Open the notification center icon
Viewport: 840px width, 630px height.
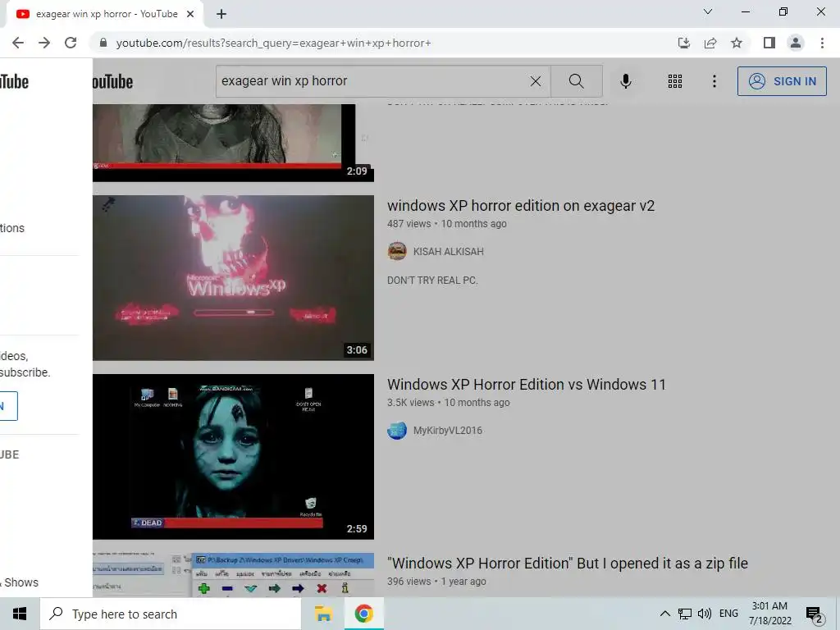point(815,615)
